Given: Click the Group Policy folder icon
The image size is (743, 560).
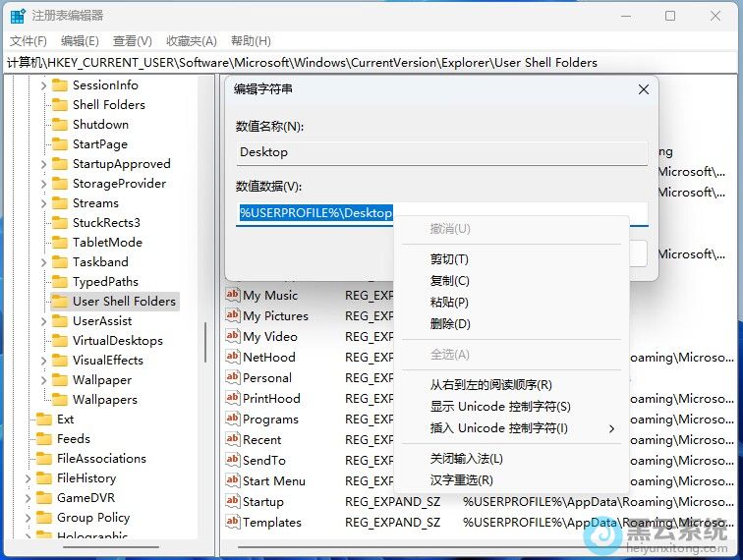Looking at the screenshot, I should click(x=44, y=518).
